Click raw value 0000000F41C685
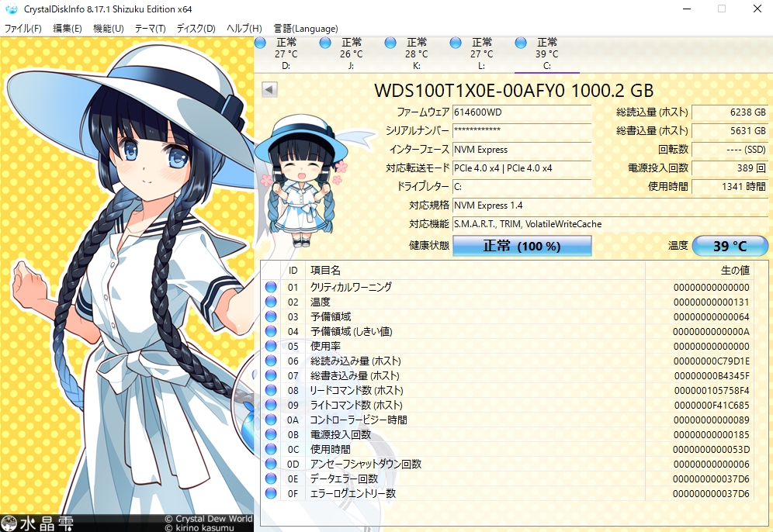The height and width of the screenshot is (532, 773). tap(712, 406)
